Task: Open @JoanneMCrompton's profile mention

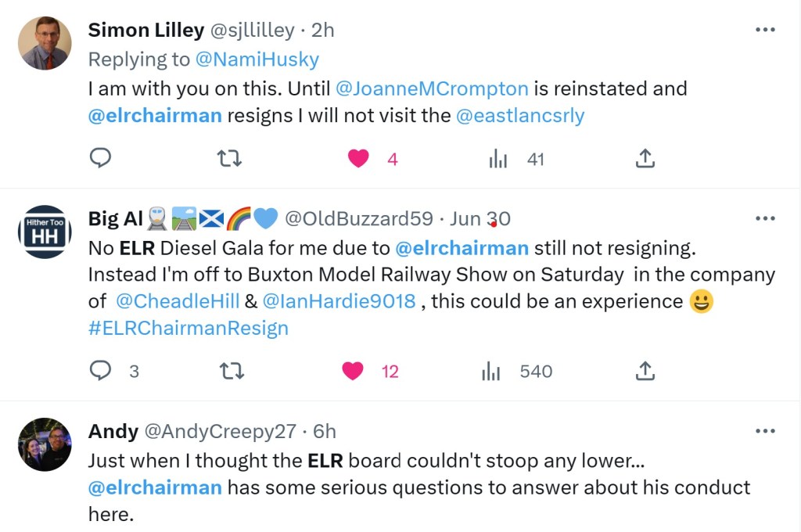Action: point(432,88)
